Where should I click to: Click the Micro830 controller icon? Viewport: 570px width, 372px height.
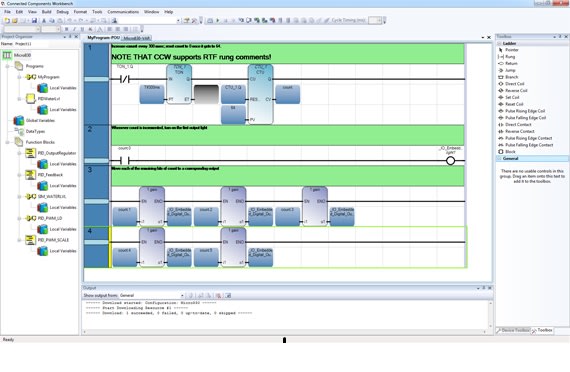click(7, 55)
